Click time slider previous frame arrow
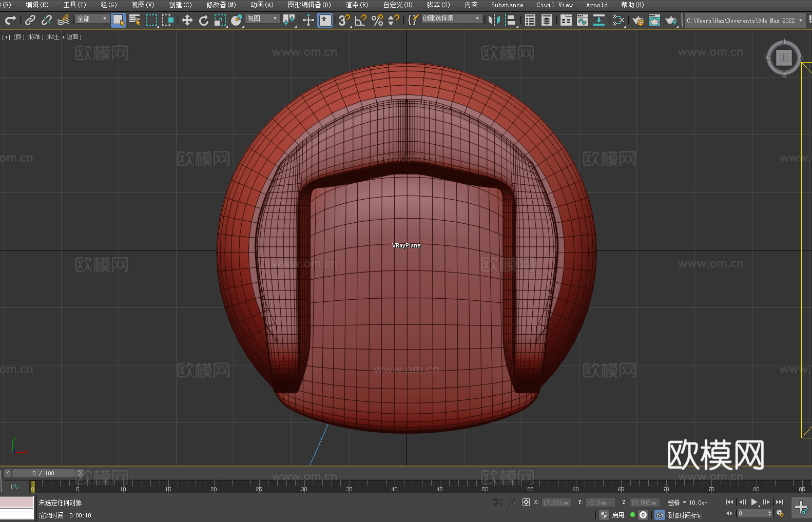Viewport: 812px width, 522px height. (8, 473)
